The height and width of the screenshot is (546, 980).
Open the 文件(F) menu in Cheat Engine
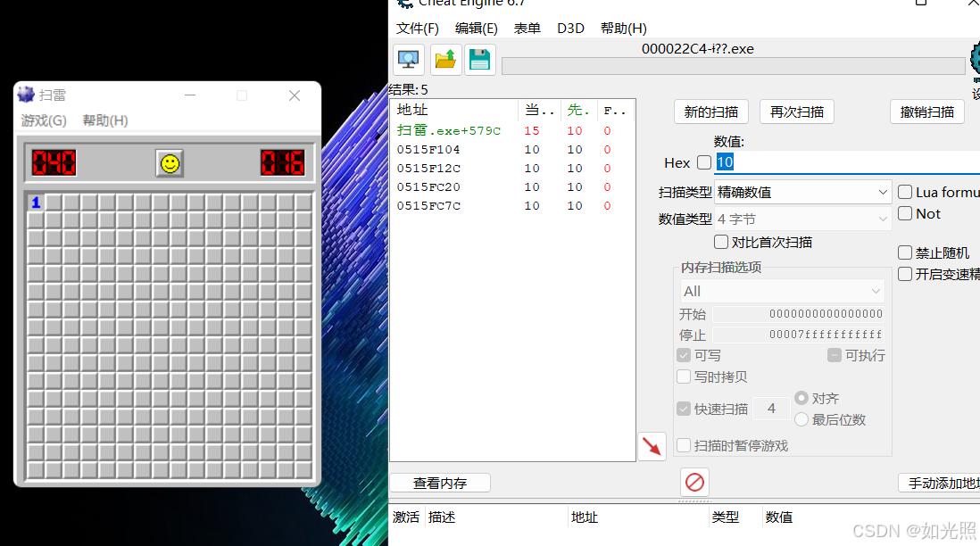coord(418,29)
